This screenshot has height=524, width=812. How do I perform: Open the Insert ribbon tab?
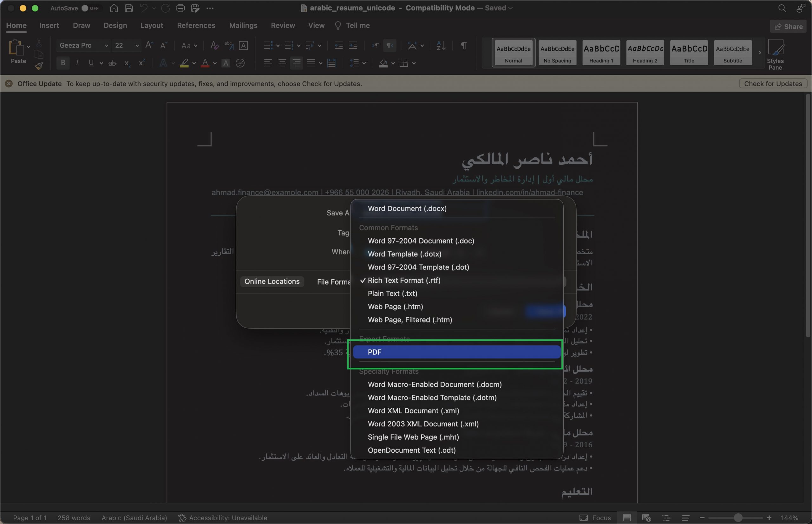coord(49,26)
